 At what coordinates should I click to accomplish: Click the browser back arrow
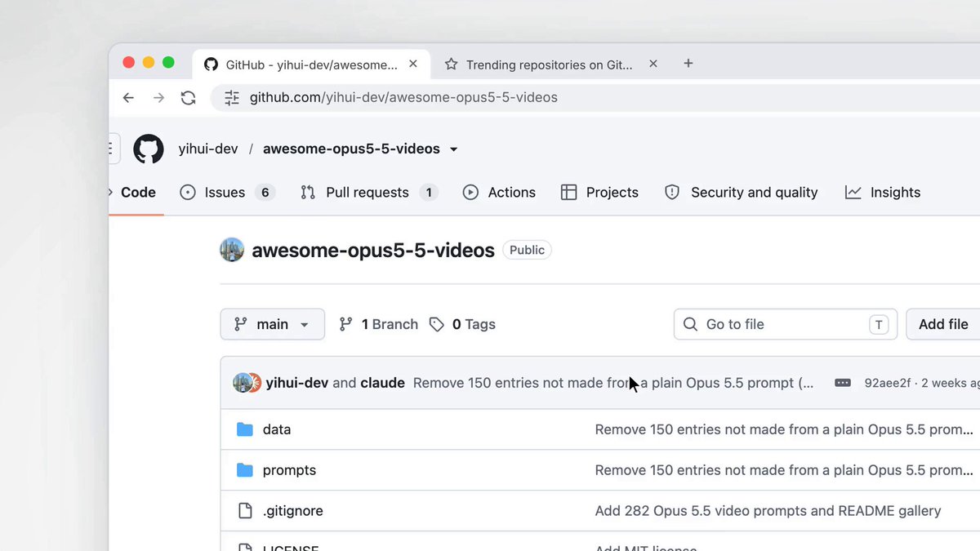click(128, 98)
